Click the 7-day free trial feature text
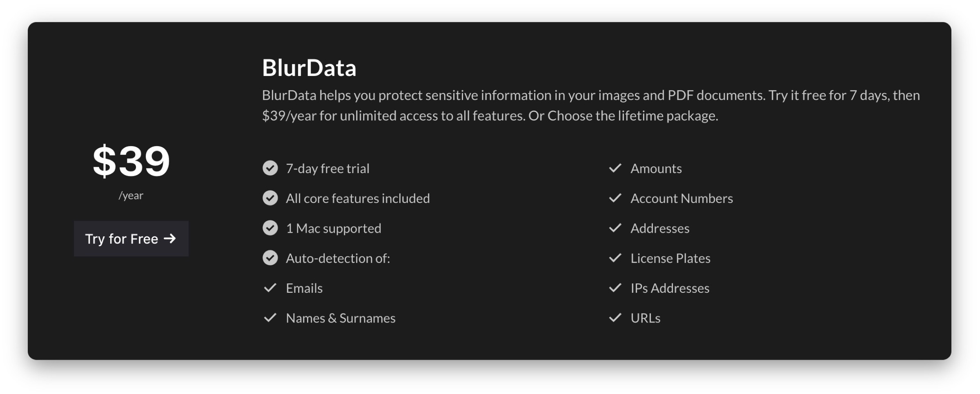Image resolution: width=980 pixels, height=394 pixels. tap(327, 169)
